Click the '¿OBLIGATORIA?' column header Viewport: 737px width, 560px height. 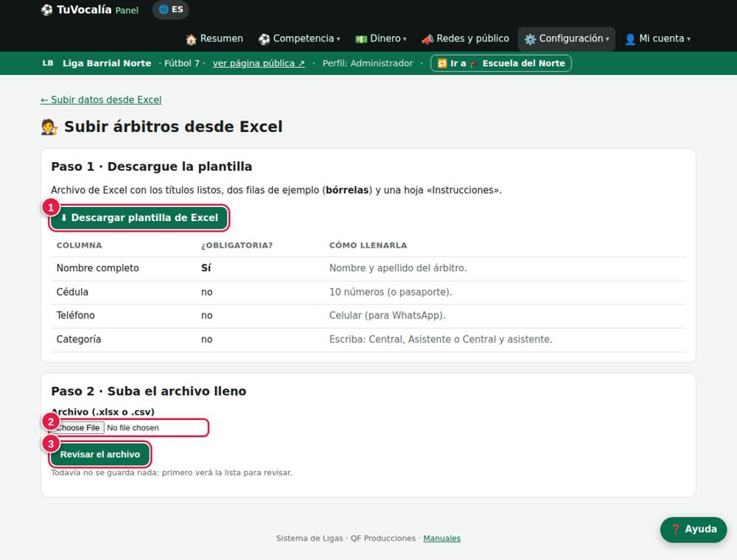tap(237, 245)
